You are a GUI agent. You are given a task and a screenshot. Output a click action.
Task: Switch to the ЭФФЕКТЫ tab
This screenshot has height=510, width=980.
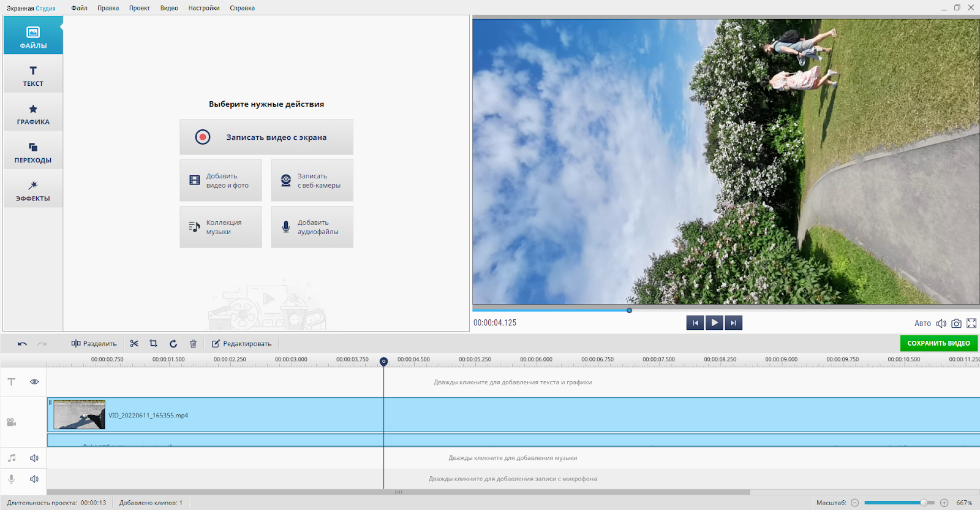tap(33, 190)
